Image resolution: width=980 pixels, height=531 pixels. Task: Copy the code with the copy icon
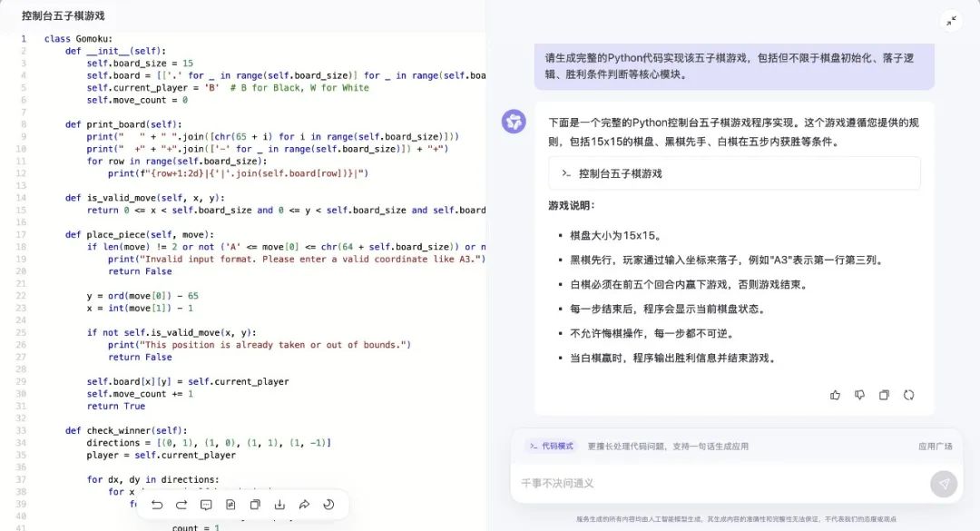tap(255, 505)
